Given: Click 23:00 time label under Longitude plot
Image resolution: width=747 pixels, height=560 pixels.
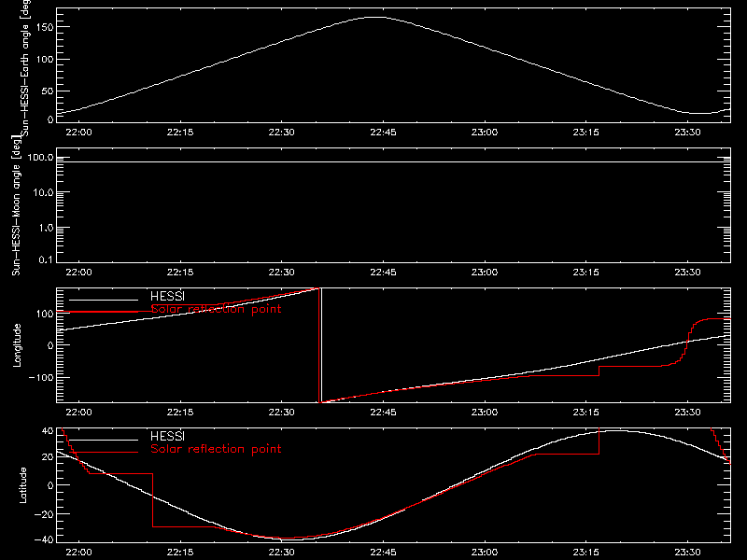Looking at the screenshot, I should pos(485,412).
